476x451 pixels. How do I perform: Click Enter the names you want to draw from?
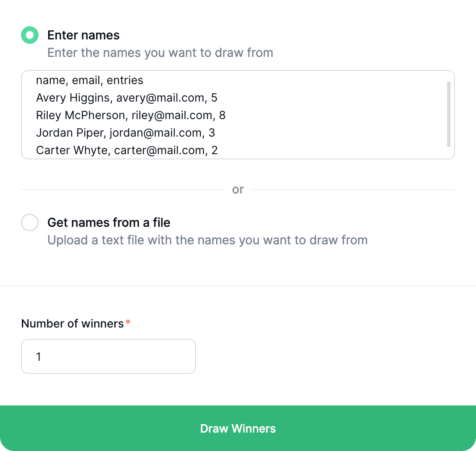[160, 53]
